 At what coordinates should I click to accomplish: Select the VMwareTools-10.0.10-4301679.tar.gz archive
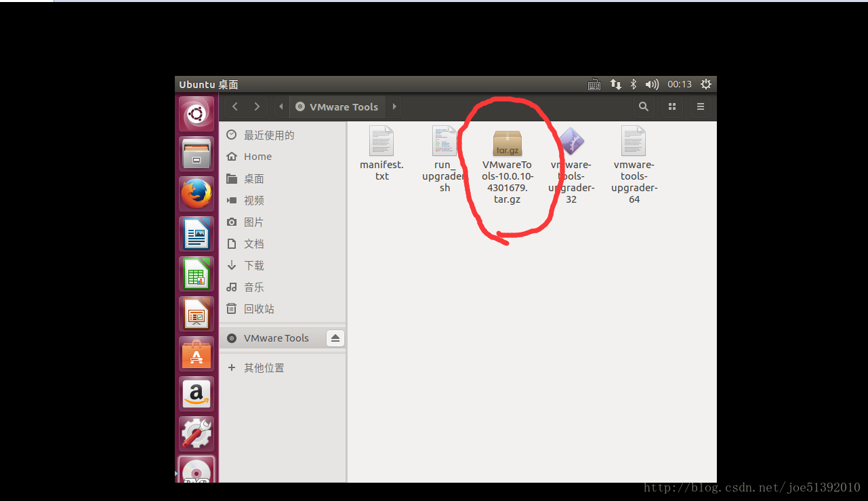tap(508, 167)
